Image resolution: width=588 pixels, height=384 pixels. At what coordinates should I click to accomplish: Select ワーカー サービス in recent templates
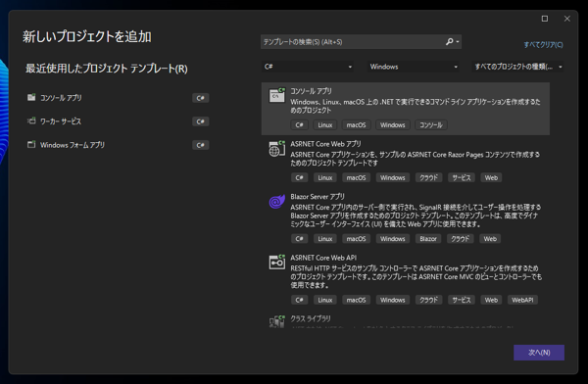tap(61, 121)
